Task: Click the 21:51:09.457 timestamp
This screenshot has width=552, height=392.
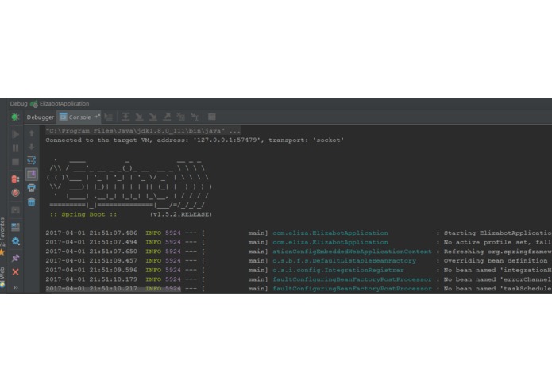Action: coord(113,261)
